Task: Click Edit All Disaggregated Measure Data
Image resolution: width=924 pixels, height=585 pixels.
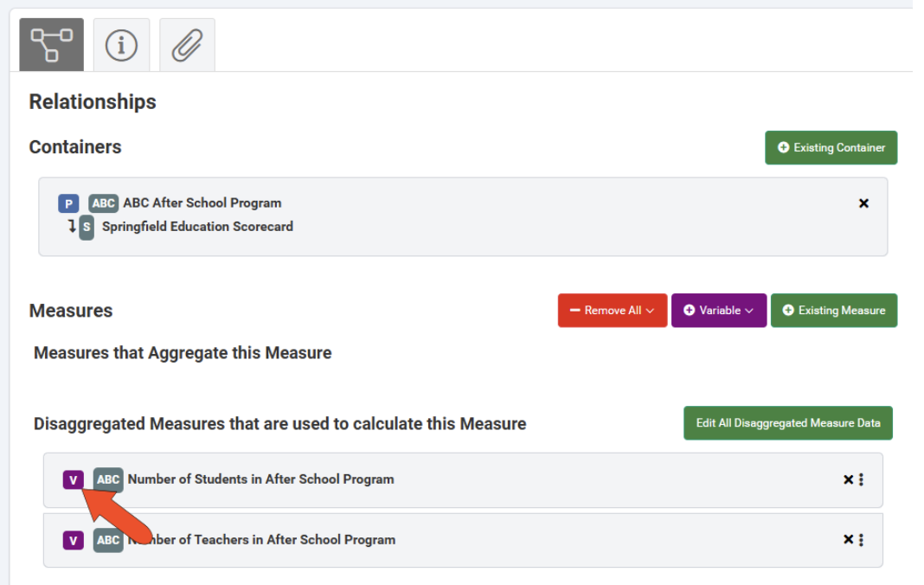Action: [x=787, y=423]
